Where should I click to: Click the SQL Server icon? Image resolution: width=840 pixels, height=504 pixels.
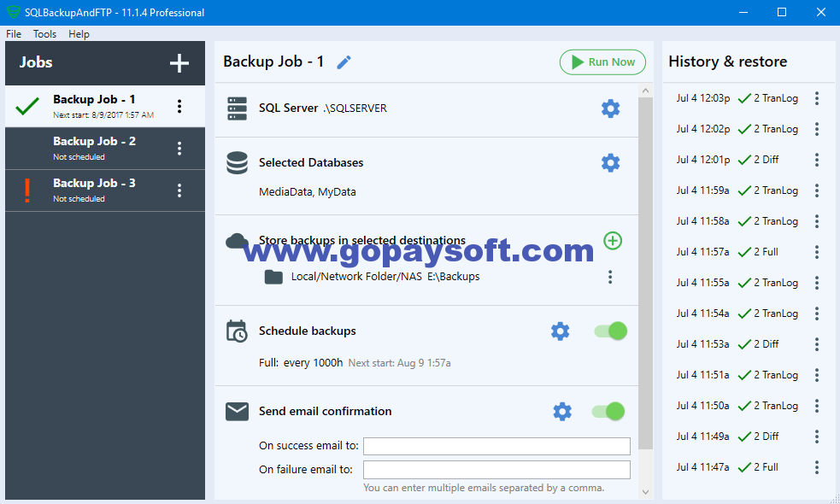237,108
